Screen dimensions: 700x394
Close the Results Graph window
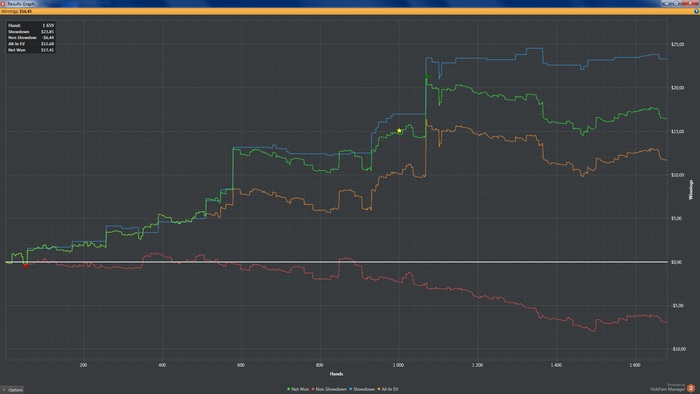click(x=691, y=3)
